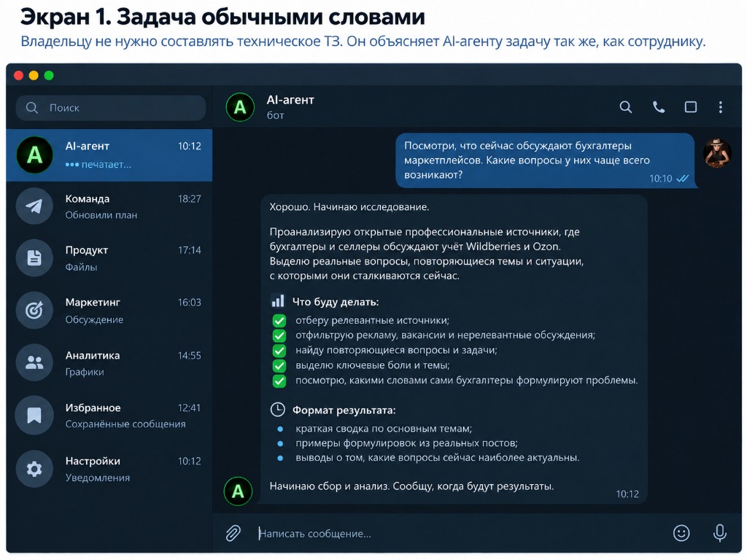Image resolution: width=747 pixels, height=560 pixels.
Task: Click the user photo avatar beside sent message
Action: tap(718, 153)
